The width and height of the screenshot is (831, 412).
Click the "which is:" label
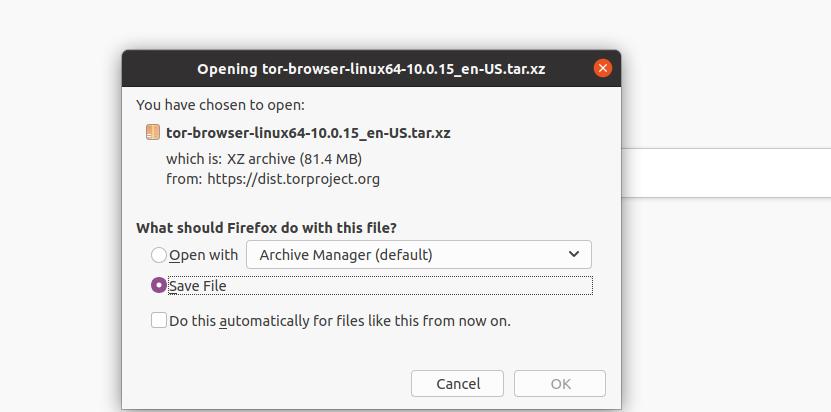[x=194, y=158]
